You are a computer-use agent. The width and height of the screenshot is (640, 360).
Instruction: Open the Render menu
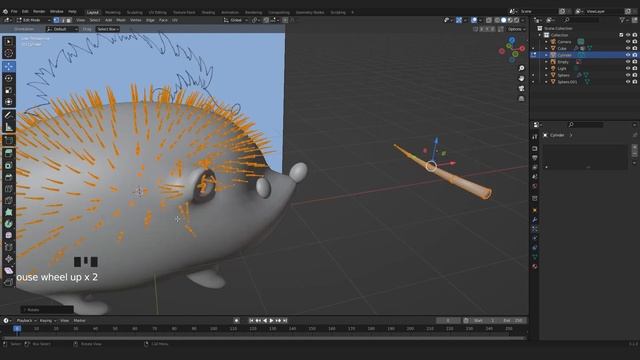[x=39, y=11]
